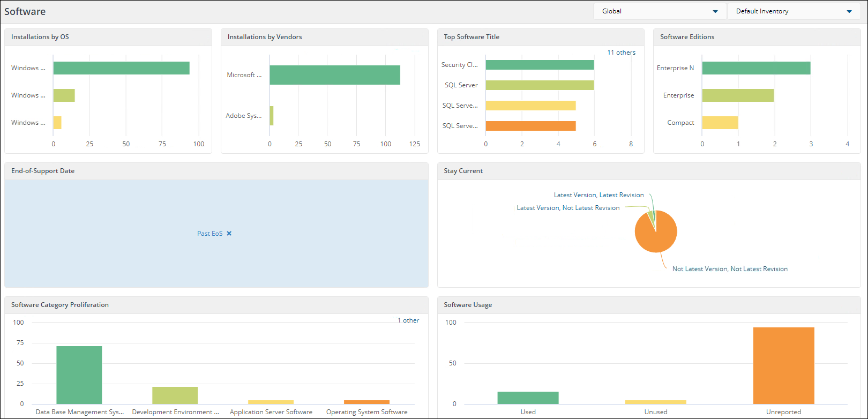
Task: Select the green Enterprise N bar
Action: [x=756, y=68]
